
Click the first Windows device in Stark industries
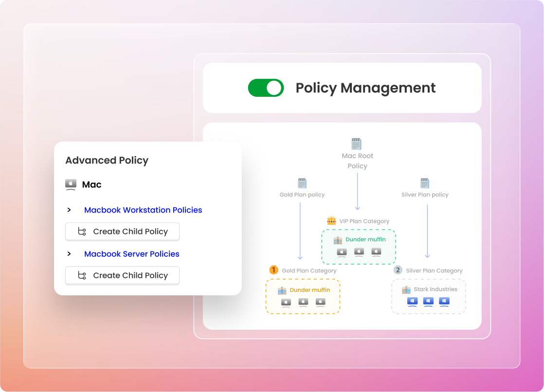(x=412, y=302)
